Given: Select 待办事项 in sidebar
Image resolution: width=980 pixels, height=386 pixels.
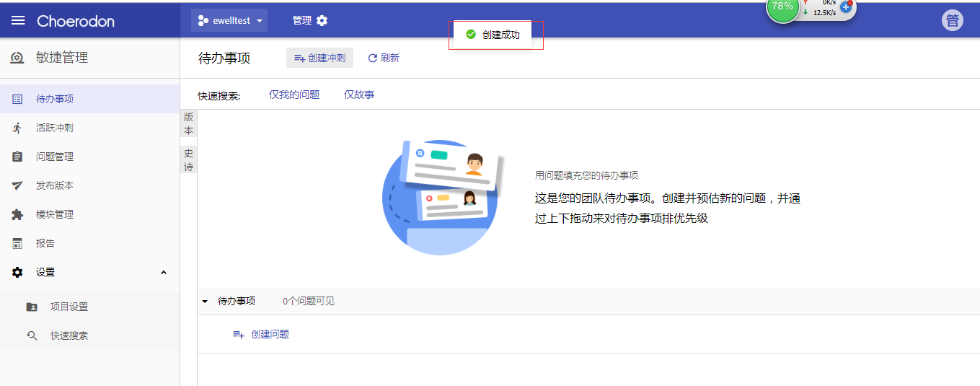Looking at the screenshot, I should [90, 99].
